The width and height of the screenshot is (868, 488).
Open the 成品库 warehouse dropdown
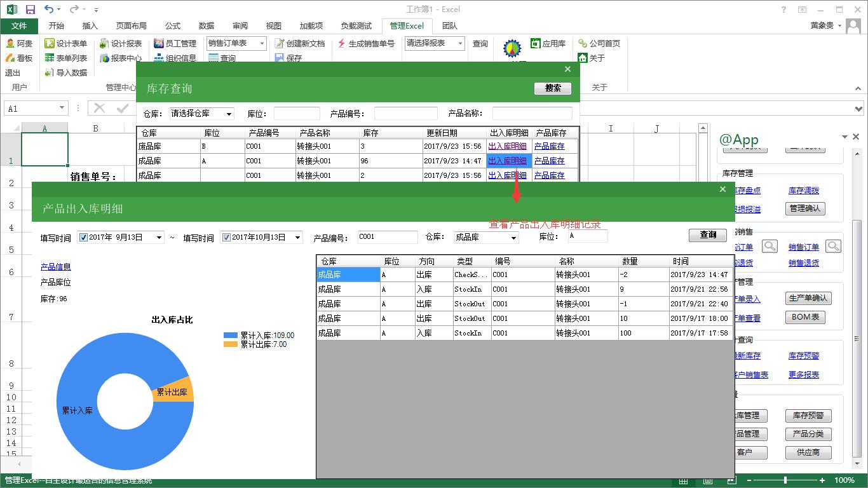513,238
